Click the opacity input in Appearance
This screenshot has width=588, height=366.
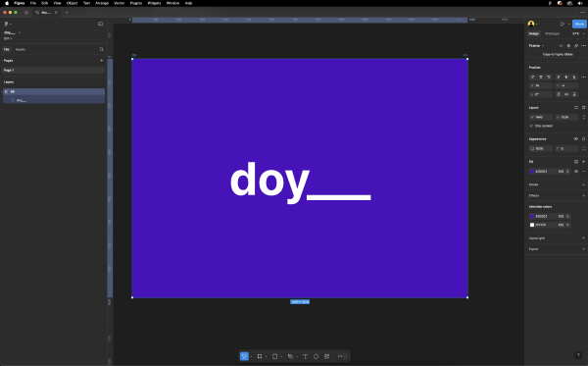tap(541, 148)
